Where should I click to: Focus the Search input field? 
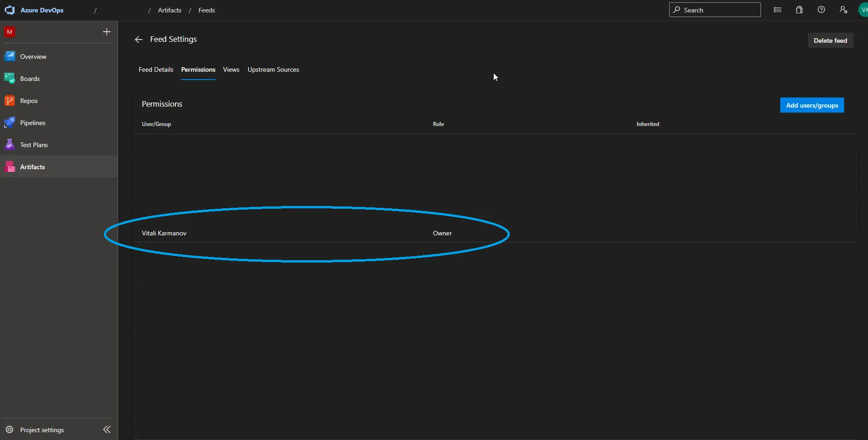pos(715,10)
